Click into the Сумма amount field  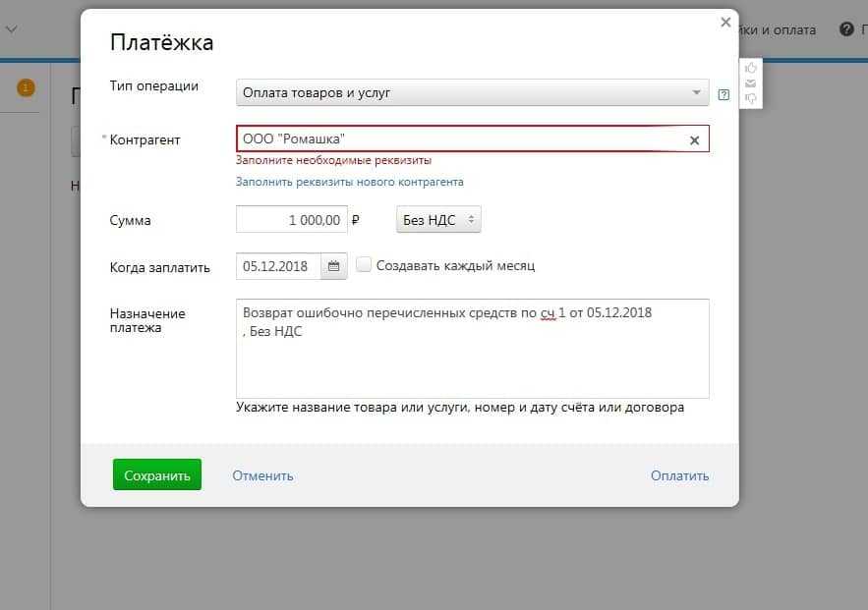(x=291, y=220)
